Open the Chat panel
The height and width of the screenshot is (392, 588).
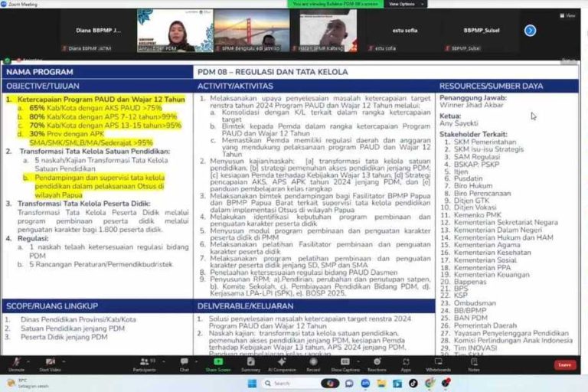click(185, 364)
